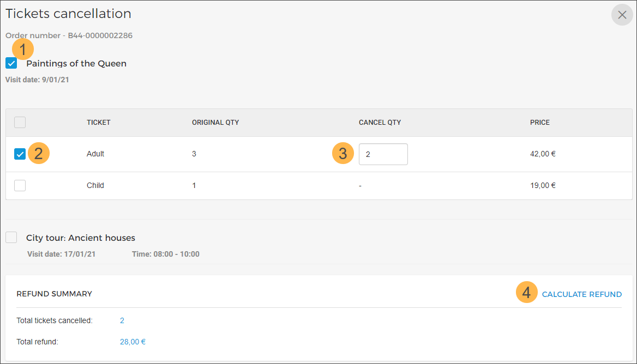Click the CANCEL QTY column header
This screenshot has height=364, width=637.
380,123
